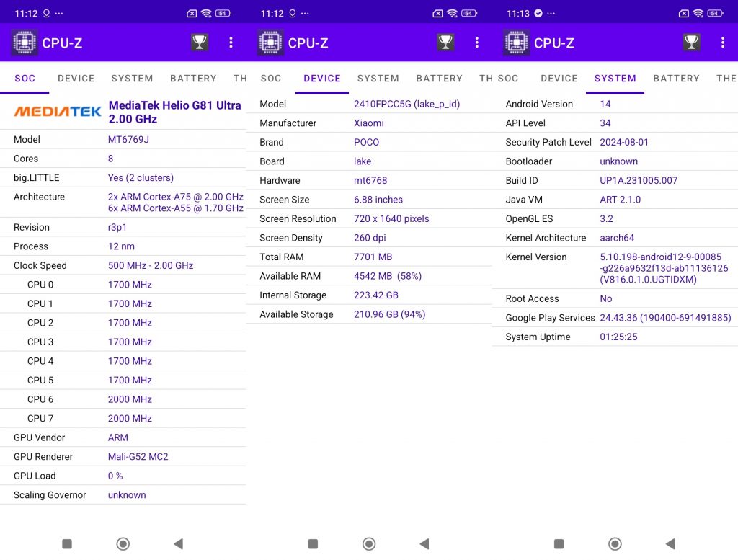Select the MT6769J model value
Screen dimensions: 738x560
tap(128, 139)
